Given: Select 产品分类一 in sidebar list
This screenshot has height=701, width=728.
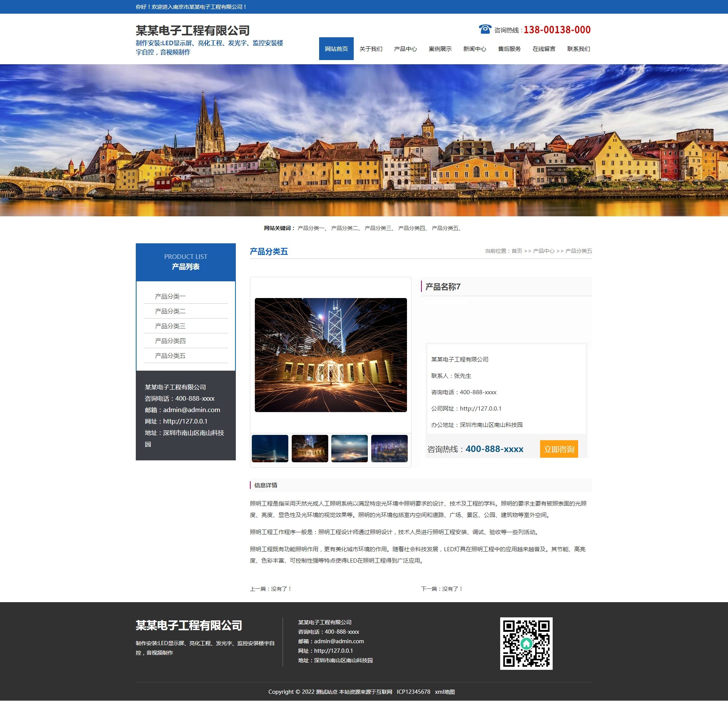Looking at the screenshot, I should pos(170,296).
